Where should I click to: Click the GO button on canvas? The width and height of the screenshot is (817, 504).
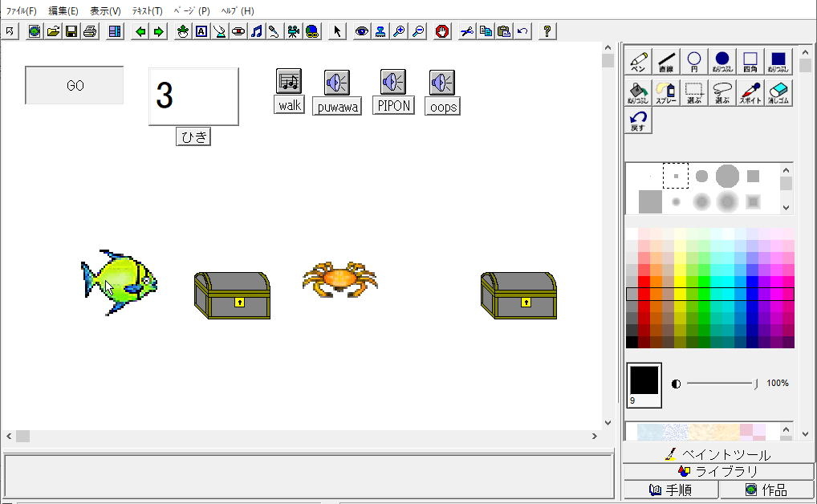[75, 86]
